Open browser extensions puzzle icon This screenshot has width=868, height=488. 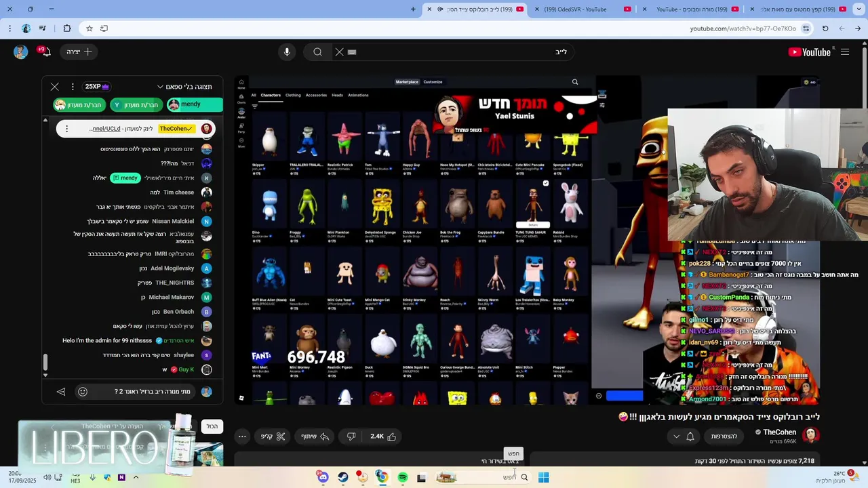click(x=67, y=28)
